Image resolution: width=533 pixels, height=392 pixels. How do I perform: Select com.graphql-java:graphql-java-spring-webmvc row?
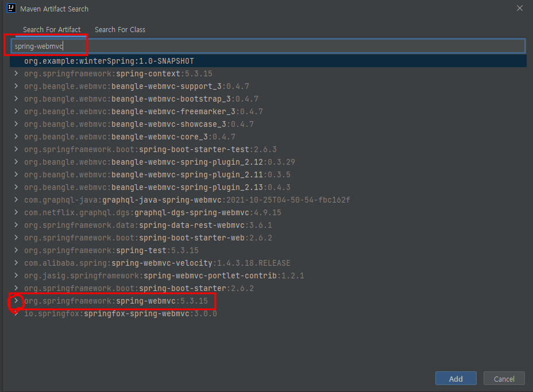(x=268, y=200)
